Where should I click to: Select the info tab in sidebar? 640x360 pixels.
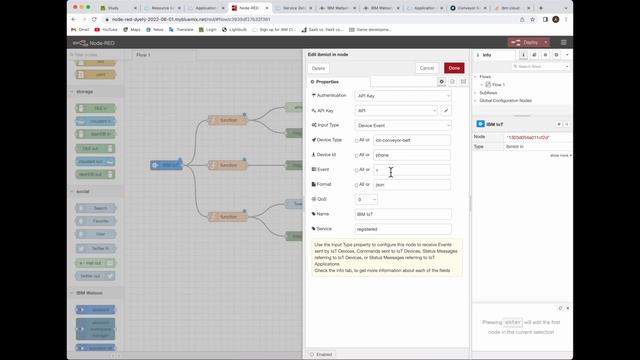(x=495, y=55)
